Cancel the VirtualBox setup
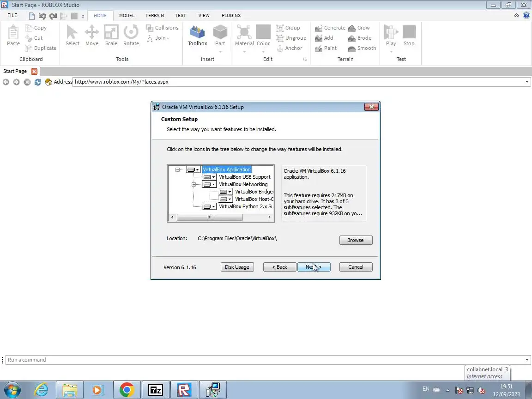532x399 pixels. point(356,267)
